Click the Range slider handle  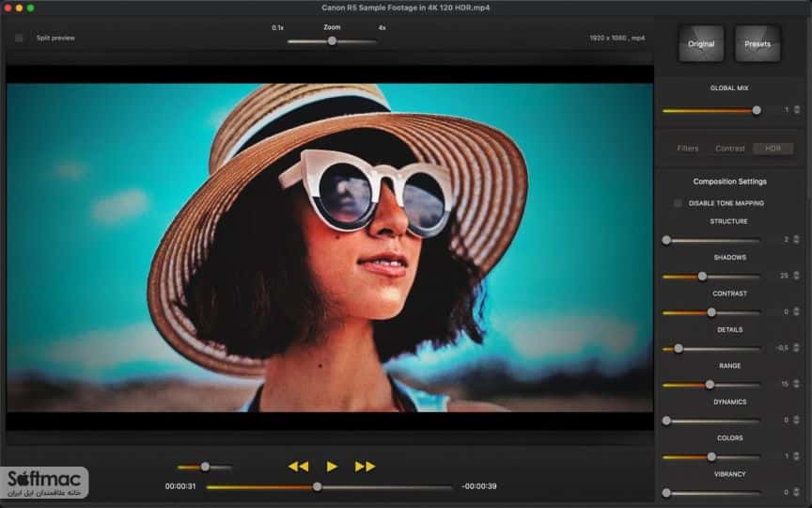click(710, 385)
